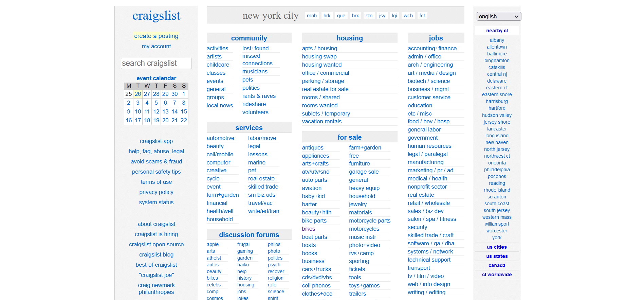Open the atheist discussion forum

point(214,258)
